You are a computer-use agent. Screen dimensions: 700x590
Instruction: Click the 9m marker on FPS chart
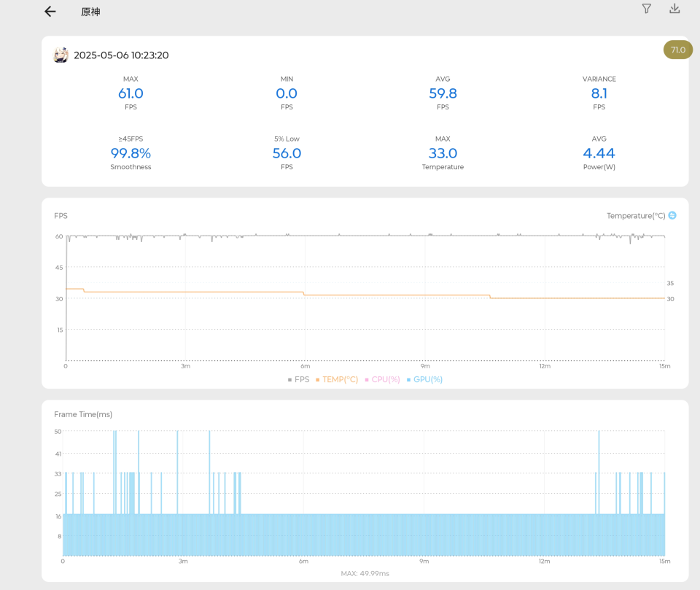[425, 366]
